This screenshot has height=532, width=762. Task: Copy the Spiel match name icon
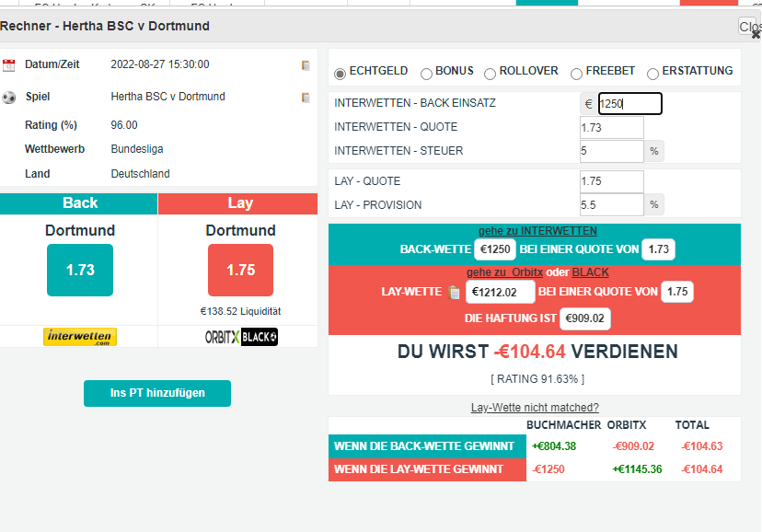[x=306, y=98]
